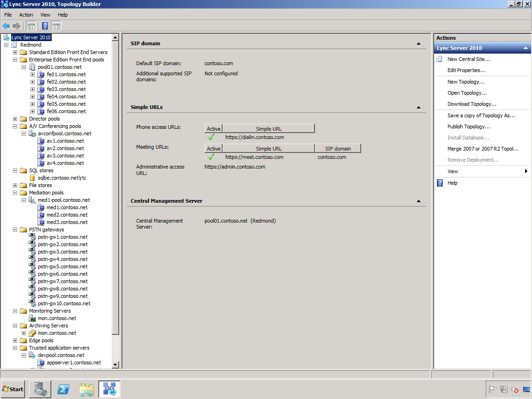Click the fe01.contoso.net server icon
Viewport: 532px width, 399px height.
41,74
